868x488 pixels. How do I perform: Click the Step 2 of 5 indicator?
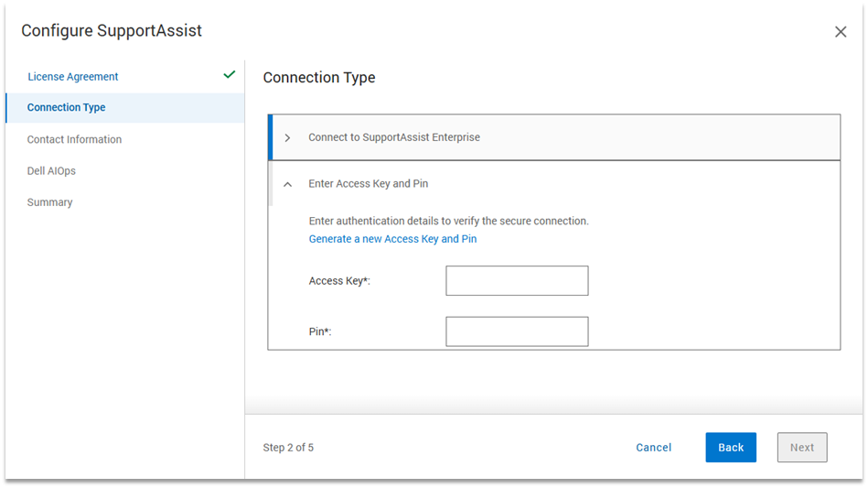(x=288, y=448)
